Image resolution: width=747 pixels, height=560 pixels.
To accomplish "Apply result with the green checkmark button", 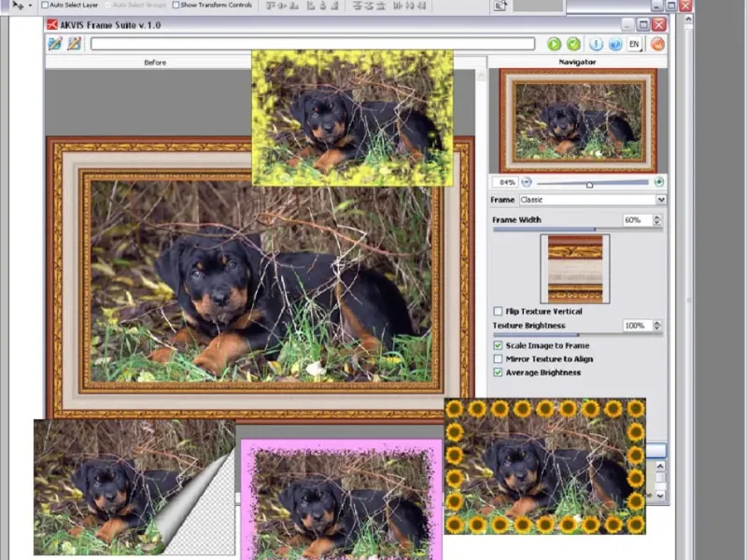I will point(573,44).
